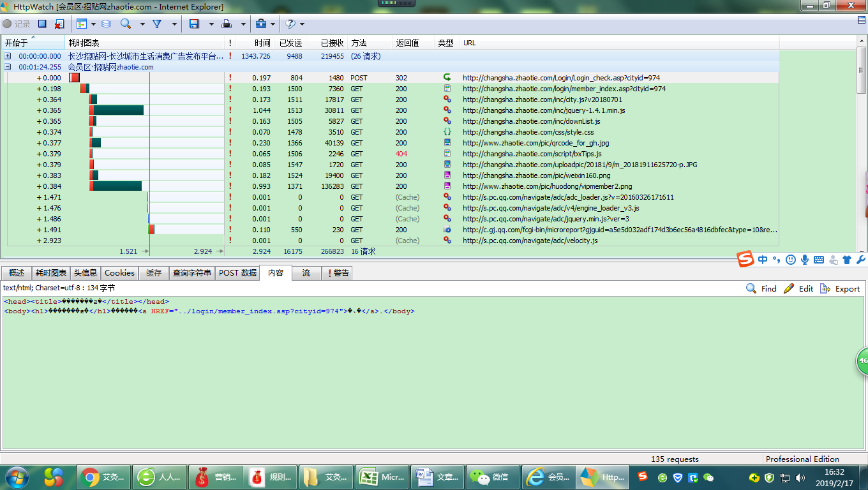The width and height of the screenshot is (868, 490).
Task: Open the Help dropdown arrow
Action: click(x=302, y=24)
